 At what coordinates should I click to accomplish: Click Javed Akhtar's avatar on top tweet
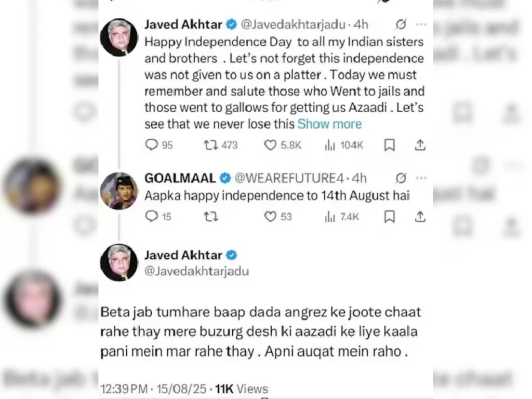tap(119, 37)
